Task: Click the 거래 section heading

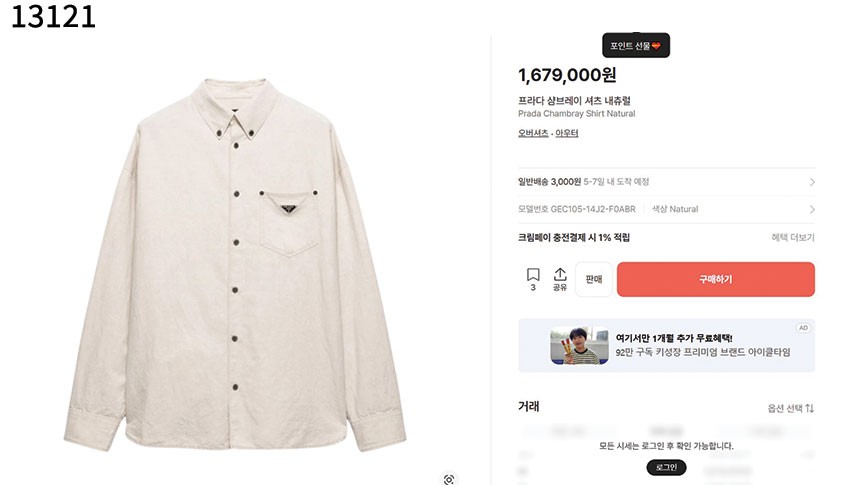Action: (528, 406)
